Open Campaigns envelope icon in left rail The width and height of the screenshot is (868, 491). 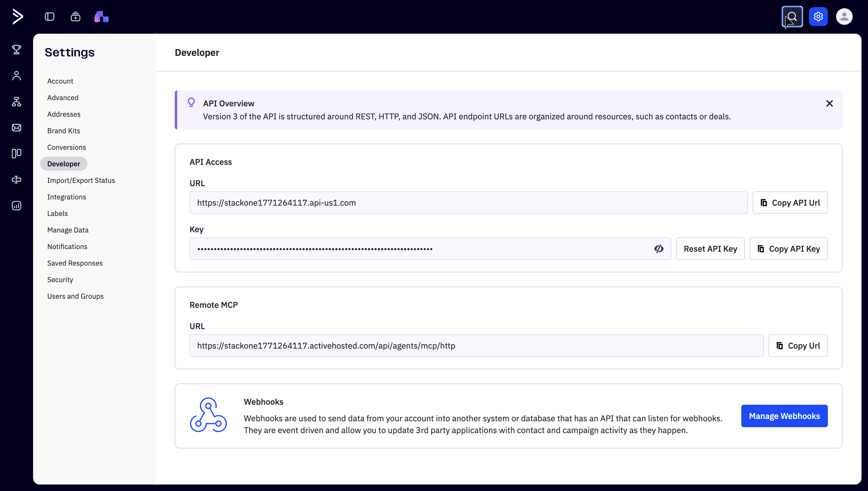click(17, 127)
